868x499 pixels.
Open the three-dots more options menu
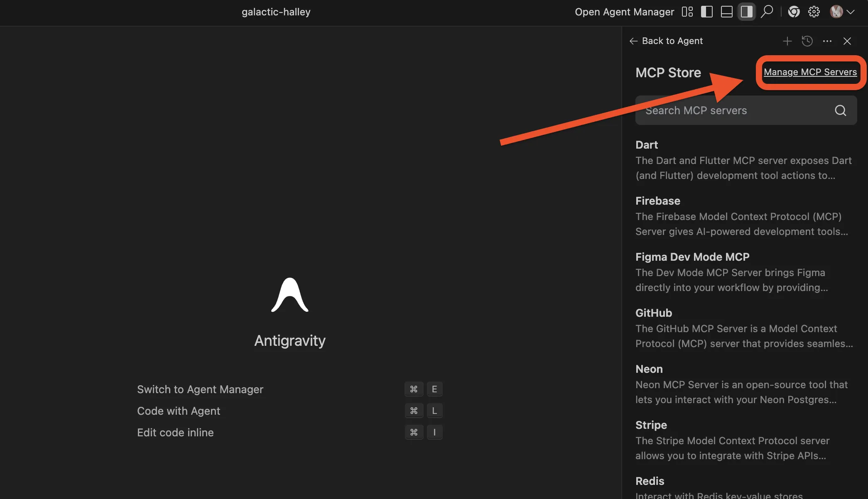827,41
